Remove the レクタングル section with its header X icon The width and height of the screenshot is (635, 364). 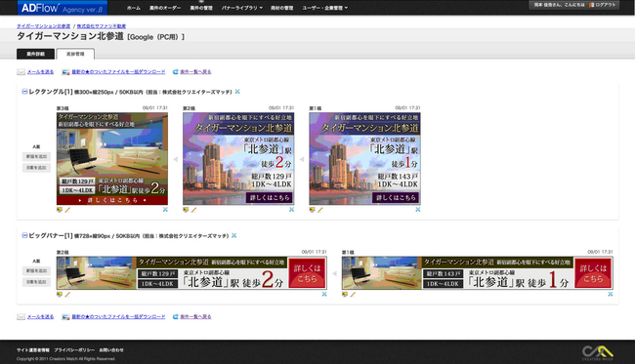(237, 92)
